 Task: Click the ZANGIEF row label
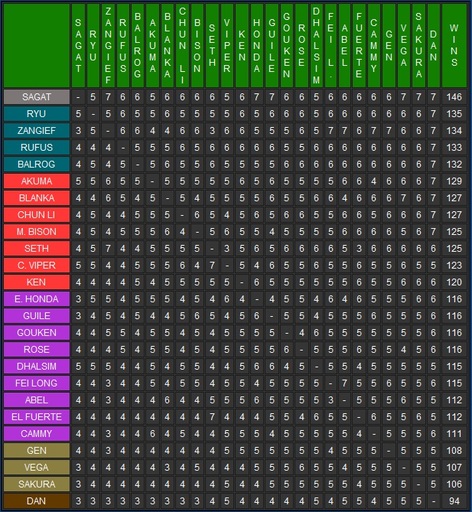pos(37,131)
